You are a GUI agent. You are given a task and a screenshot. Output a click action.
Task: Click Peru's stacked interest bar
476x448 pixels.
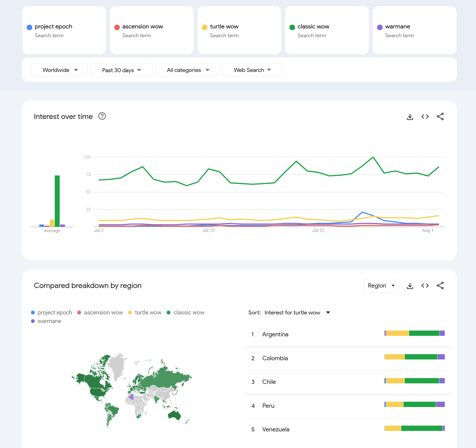(x=415, y=404)
